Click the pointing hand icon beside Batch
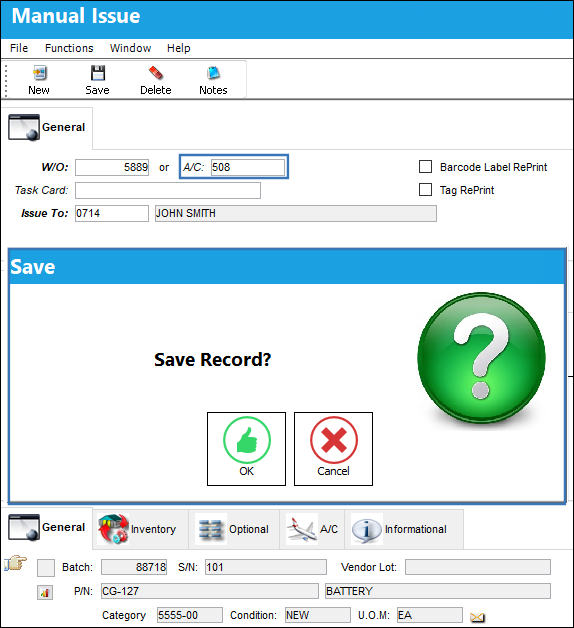The width and height of the screenshot is (574, 628). coord(15,563)
